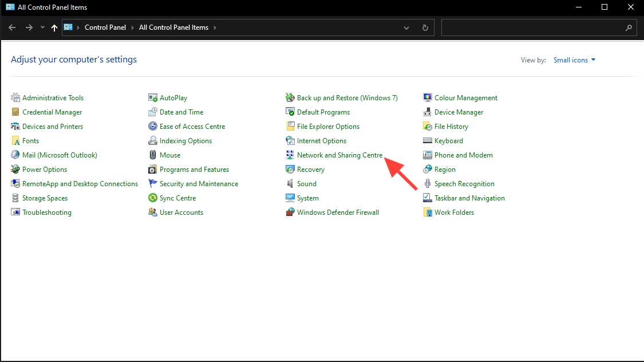The width and height of the screenshot is (644, 362).
Task: Click the Credential Manager icon
Action: [x=15, y=112]
